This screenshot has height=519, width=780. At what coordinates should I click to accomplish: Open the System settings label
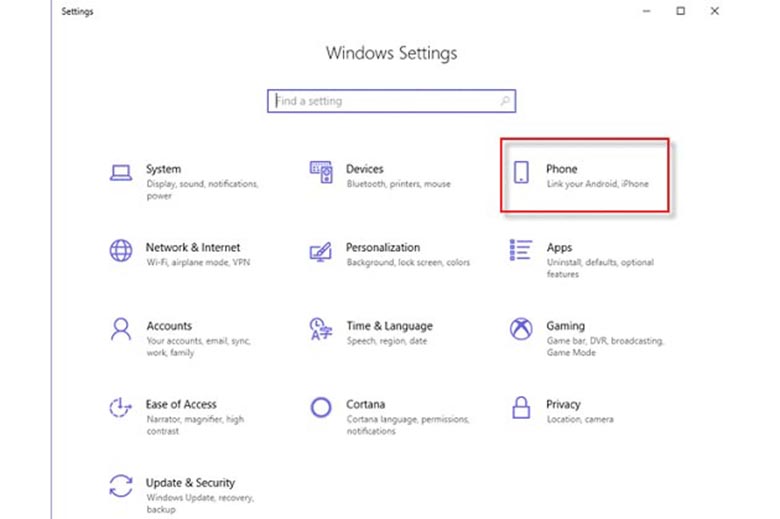pyautogui.click(x=163, y=169)
